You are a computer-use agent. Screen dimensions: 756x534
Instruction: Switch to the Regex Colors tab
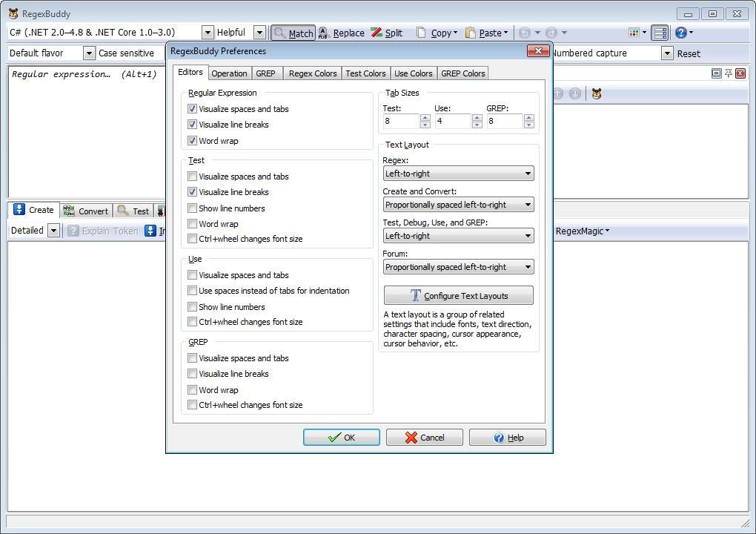point(313,73)
